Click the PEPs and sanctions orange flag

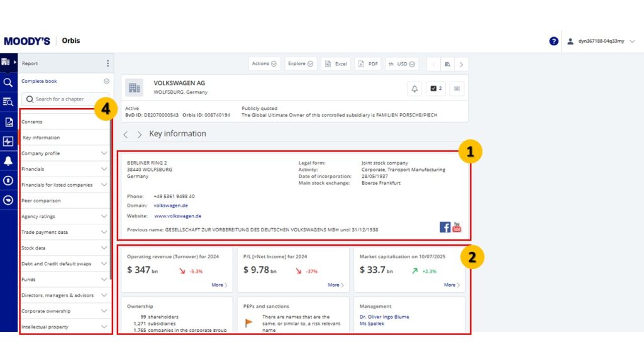pos(248,322)
